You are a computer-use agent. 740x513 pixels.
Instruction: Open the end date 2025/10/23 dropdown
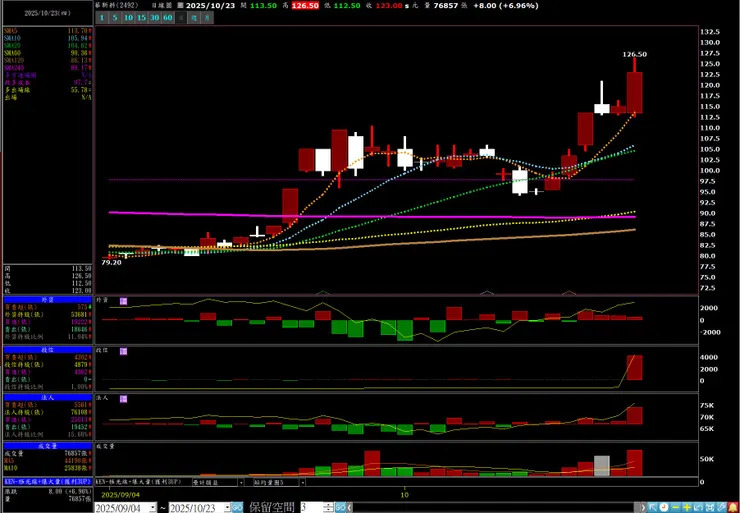point(227,507)
